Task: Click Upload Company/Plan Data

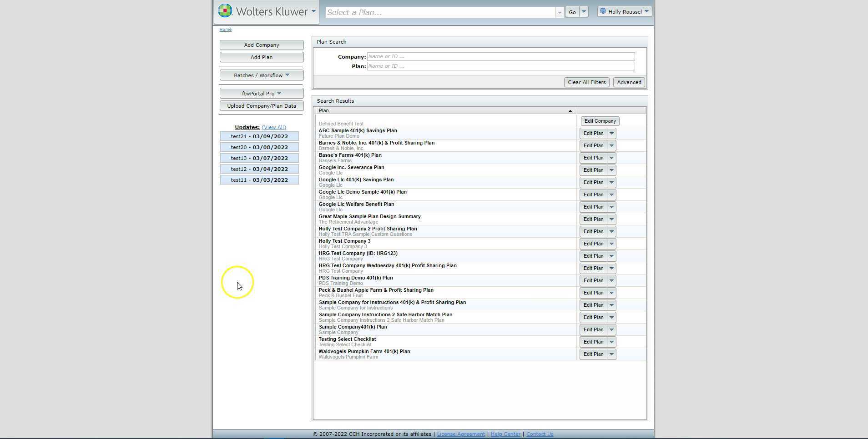Action: pos(262,105)
